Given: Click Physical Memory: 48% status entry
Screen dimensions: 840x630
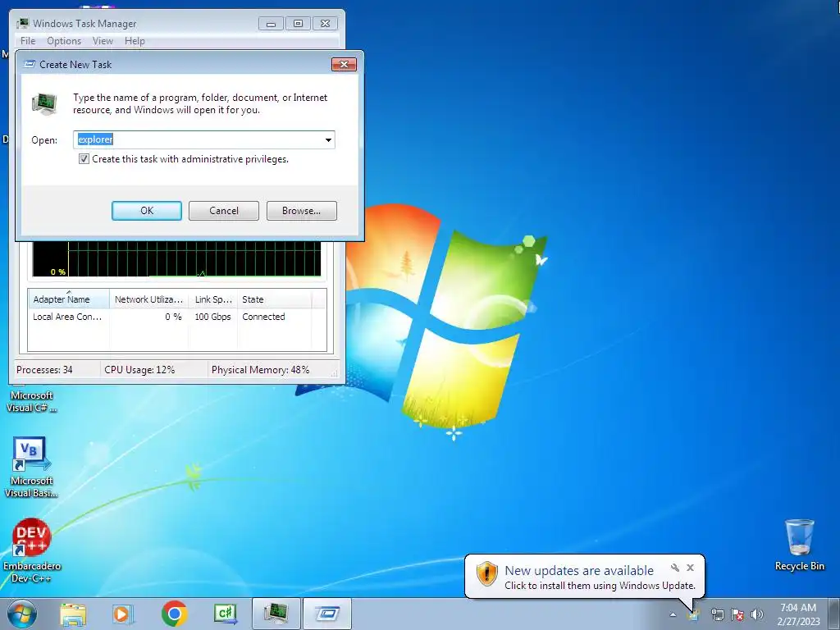Looking at the screenshot, I should [260, 370].
